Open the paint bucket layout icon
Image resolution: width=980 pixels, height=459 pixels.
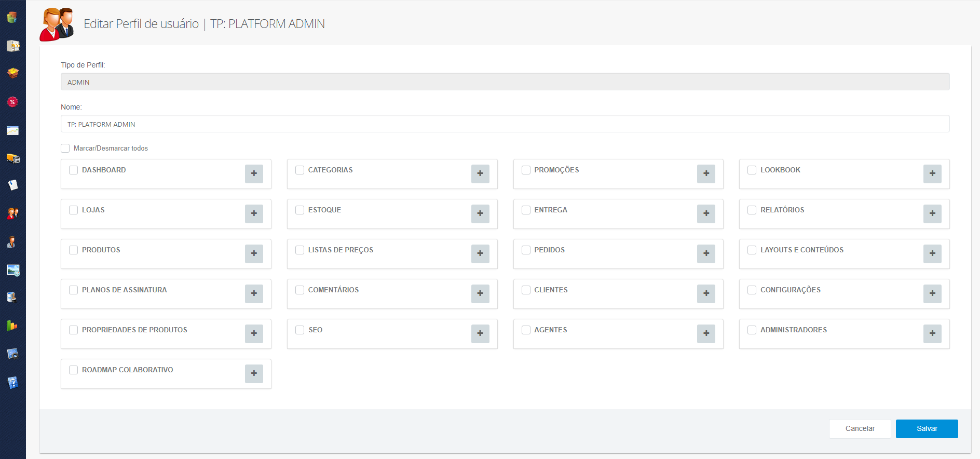12,298
